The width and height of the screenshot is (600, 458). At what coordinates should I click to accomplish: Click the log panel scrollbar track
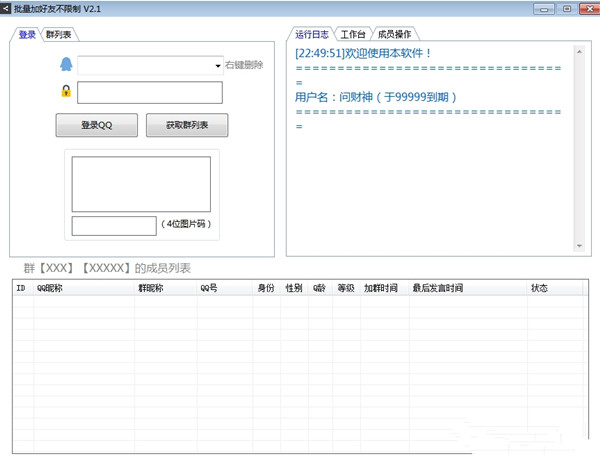point(579,149)
